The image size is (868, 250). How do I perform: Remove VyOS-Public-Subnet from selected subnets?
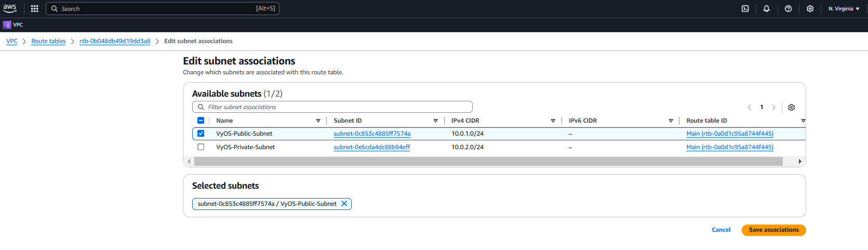pyautogui.click(x=344, y=204)
